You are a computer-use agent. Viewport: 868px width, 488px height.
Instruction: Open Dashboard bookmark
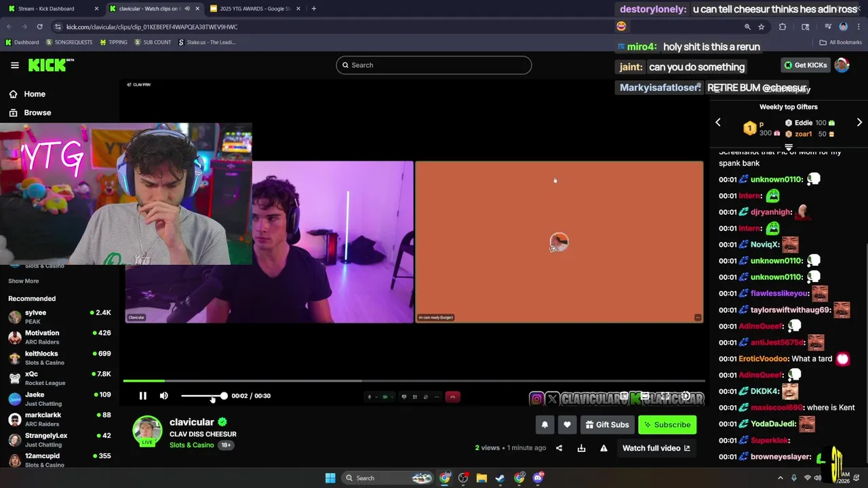22,42
